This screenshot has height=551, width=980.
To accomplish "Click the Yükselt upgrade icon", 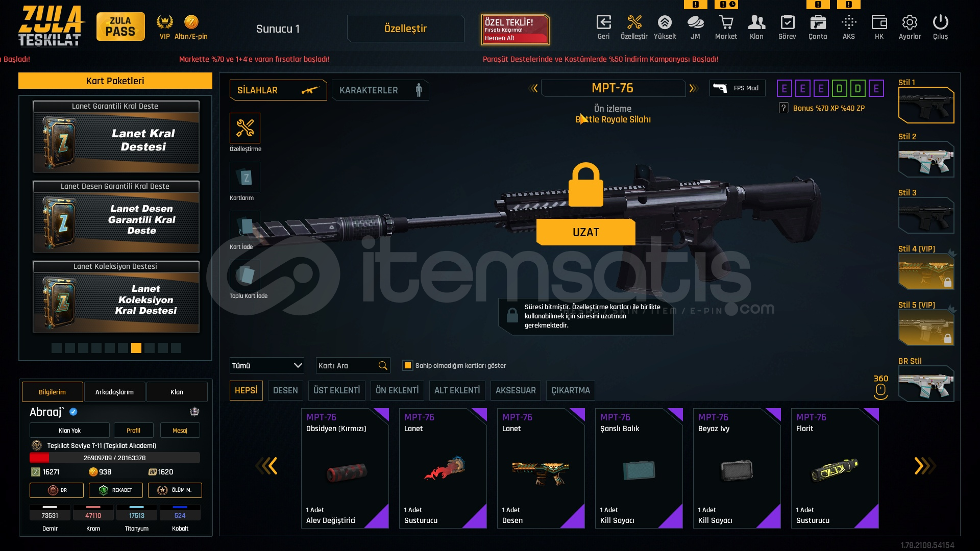I will point(665,27).
